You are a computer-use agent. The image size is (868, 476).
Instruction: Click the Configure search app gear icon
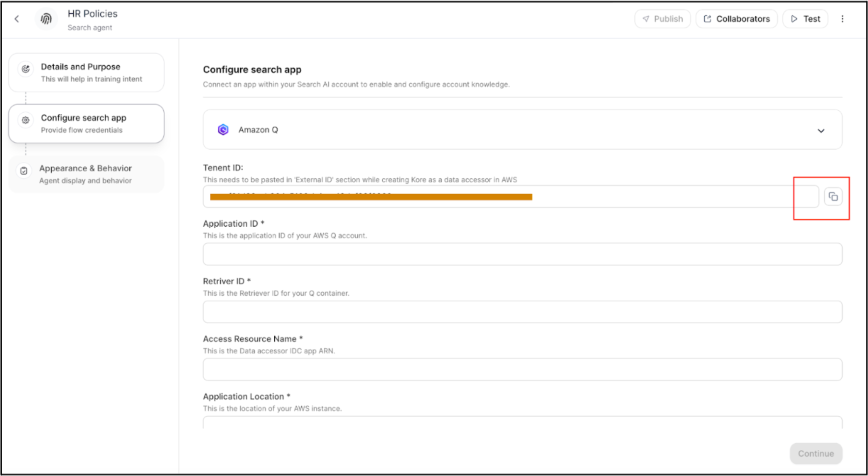point(25,120)
